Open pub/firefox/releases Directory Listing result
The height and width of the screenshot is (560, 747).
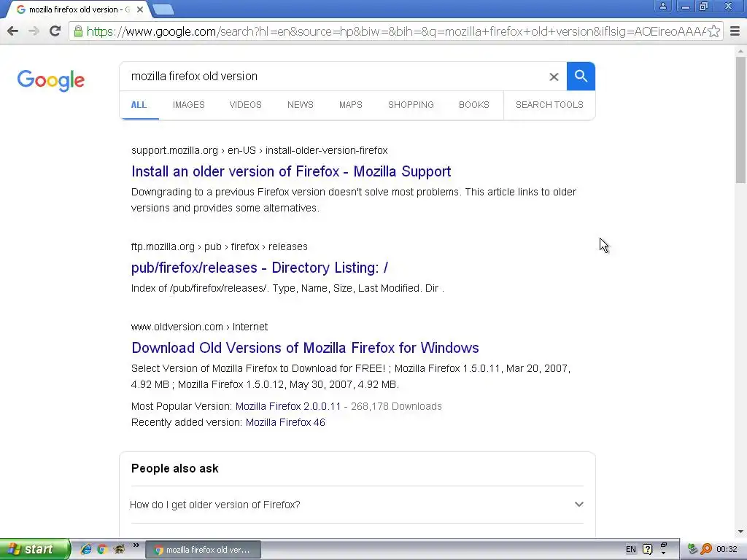point(260,268)
